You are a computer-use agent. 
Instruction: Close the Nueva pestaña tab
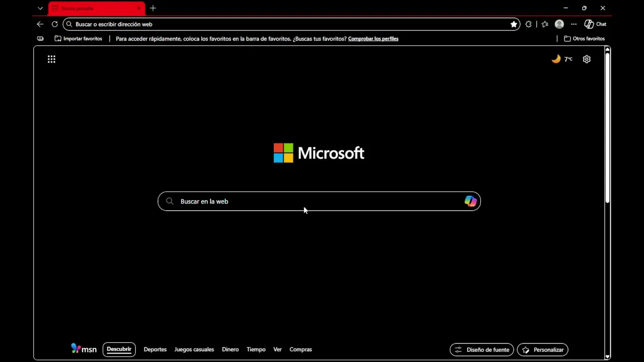click(138, 8)
